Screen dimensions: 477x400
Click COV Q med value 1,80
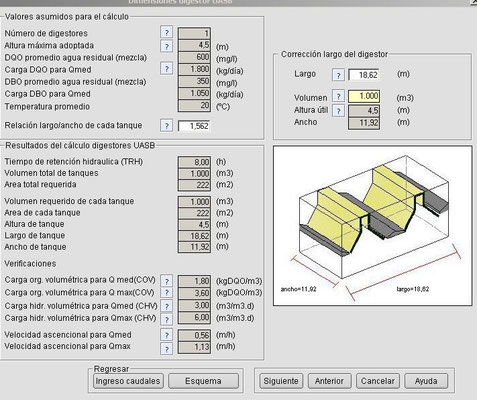[x=194, y=281]
